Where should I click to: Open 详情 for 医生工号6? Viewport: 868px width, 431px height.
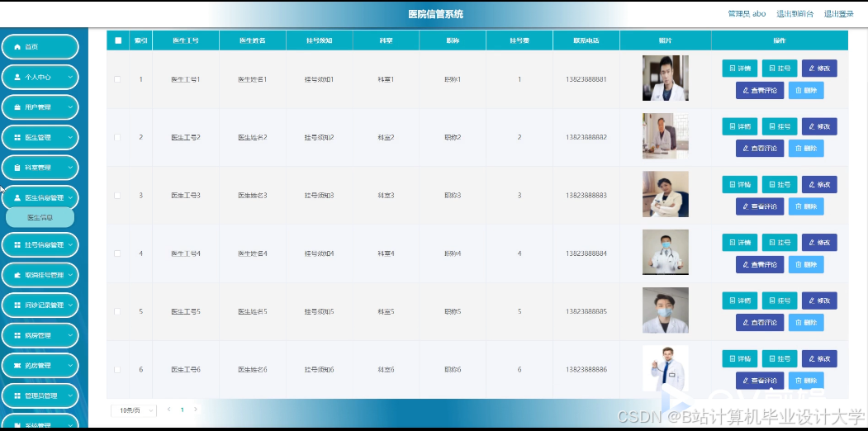pyautogui.click(x=739, y=358)
